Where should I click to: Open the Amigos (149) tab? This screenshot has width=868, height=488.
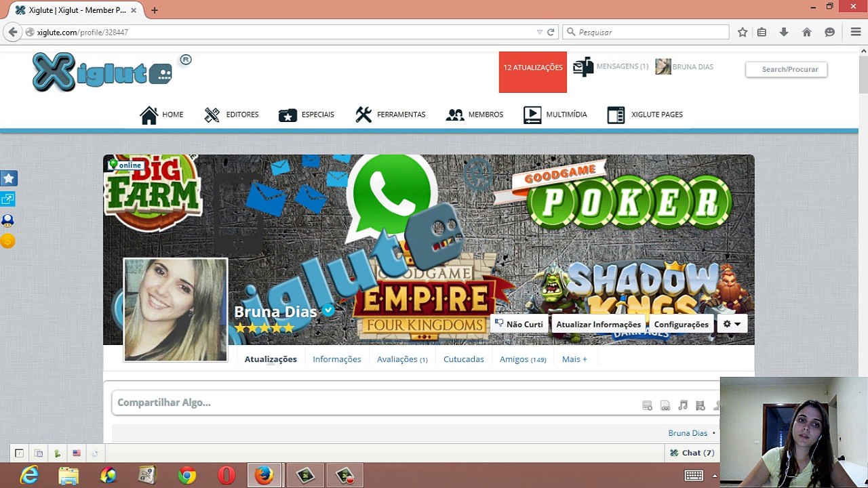[523, 359]
